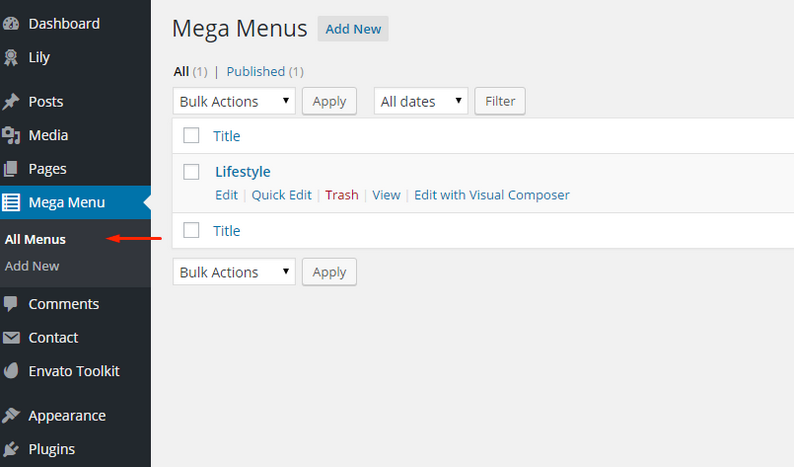Click the Envato Toolkit leaf icon
Viewport: 795px width, 467px height.
(11, 371)
